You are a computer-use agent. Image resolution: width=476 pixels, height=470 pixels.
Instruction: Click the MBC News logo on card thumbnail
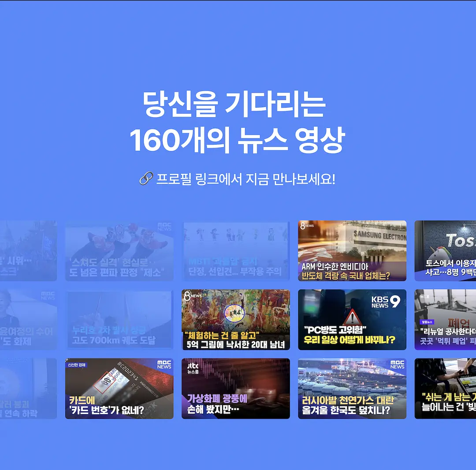tap(164, 365)
